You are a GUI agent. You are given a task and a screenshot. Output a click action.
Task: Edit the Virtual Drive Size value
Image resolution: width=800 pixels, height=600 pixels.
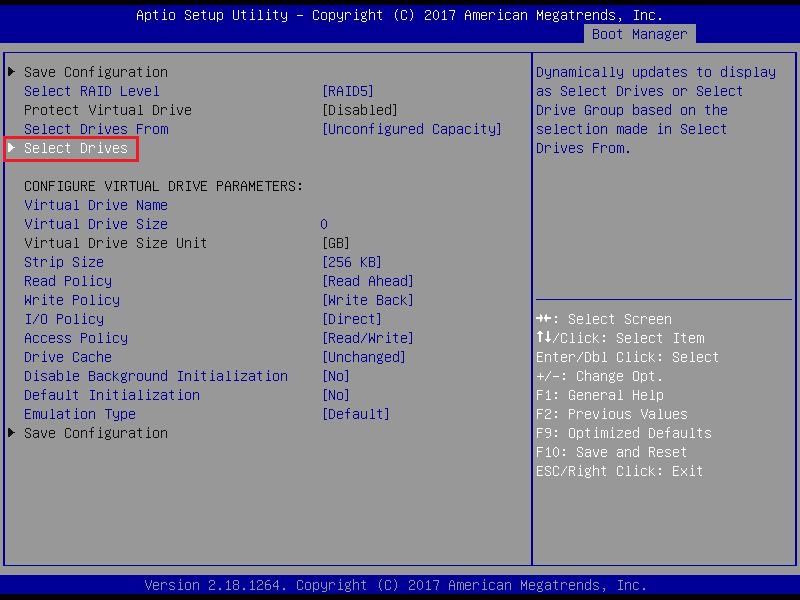[324, 224]
